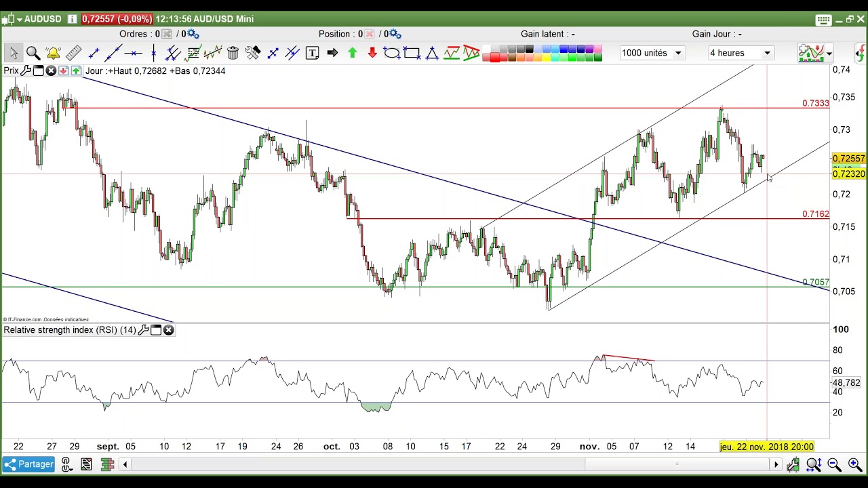Click the Relative strength index (RSI) label

tap(70, 330)
